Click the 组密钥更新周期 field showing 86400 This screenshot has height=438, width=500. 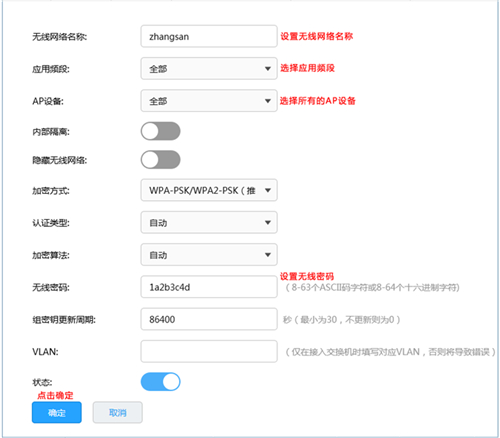pos(209,319)
